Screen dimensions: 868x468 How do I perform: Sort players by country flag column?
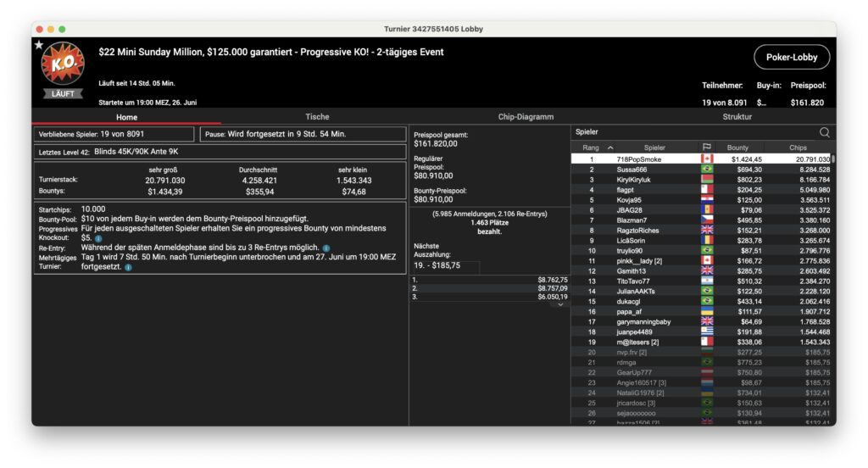[706, 148]
